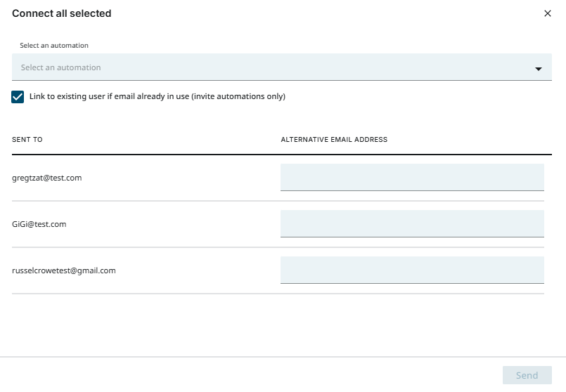Open the Select an automation dropdown
Screen dimensions: 566x392
pyautogui.click(x=281, y=67)
